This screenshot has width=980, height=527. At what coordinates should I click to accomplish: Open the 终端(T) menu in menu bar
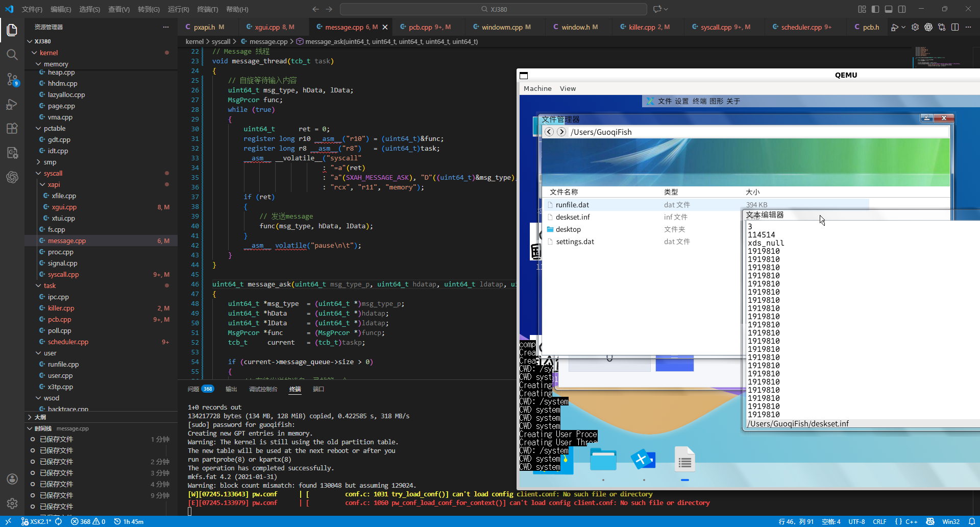point(207,9)
